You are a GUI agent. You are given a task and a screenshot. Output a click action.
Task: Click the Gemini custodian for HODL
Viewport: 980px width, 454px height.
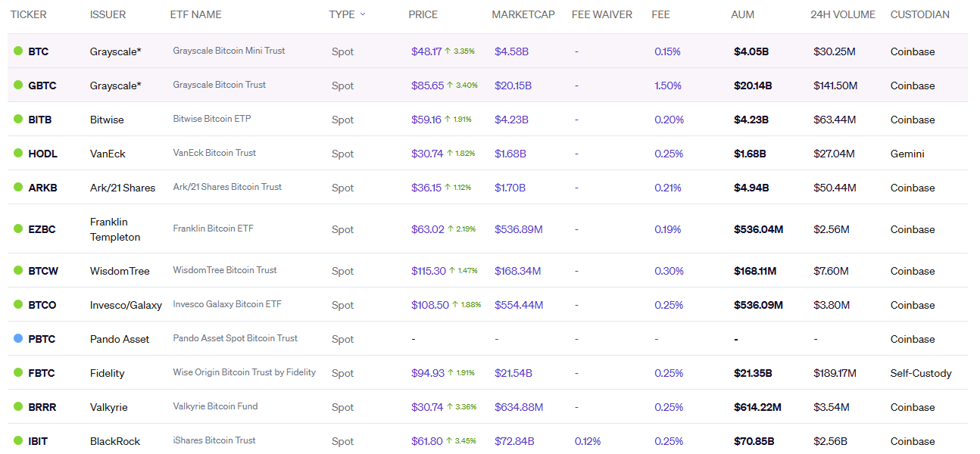pyautogui.click(x=907, y=154)
